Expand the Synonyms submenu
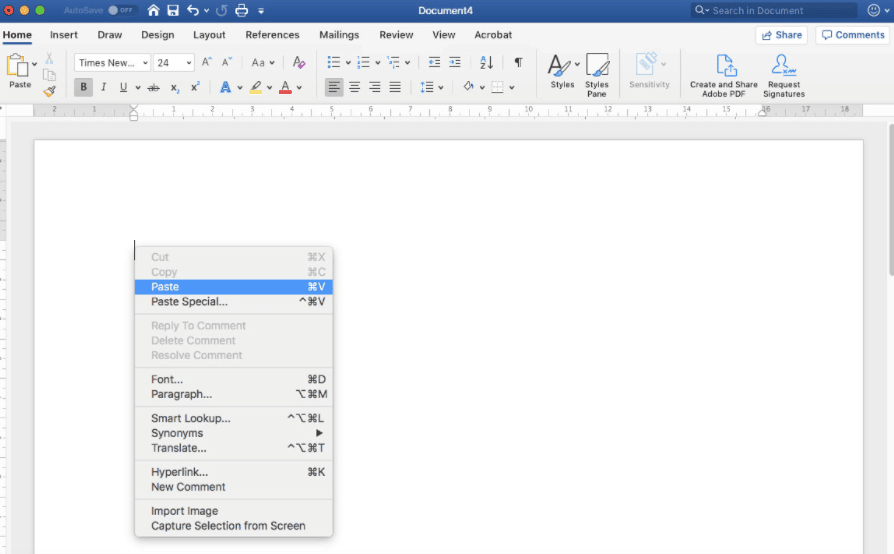The width and height of the screenshot is (894, 554). [234, 433]
